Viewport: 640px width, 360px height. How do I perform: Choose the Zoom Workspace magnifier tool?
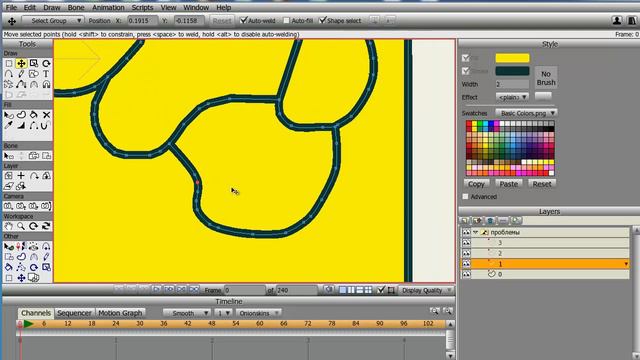click(x=21, y=226)
